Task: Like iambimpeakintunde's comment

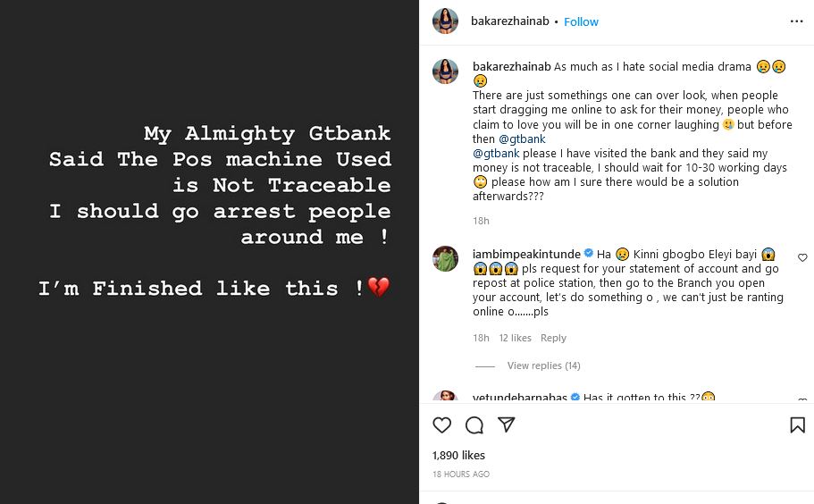Action: [801, 258]
